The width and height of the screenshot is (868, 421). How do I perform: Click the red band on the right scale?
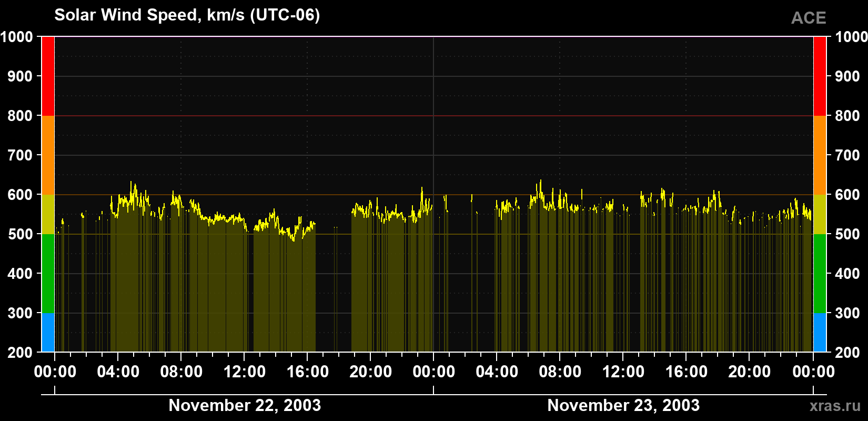(x=820, y=76)
